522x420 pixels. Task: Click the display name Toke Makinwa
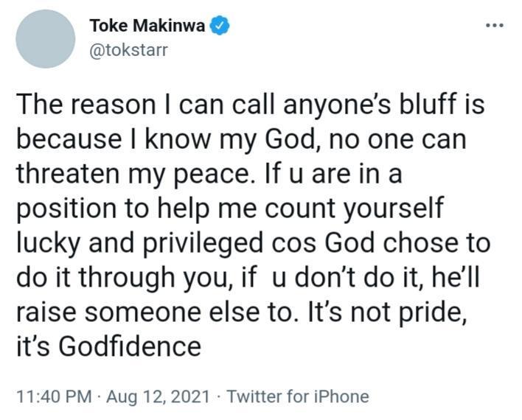pos(147,25)
